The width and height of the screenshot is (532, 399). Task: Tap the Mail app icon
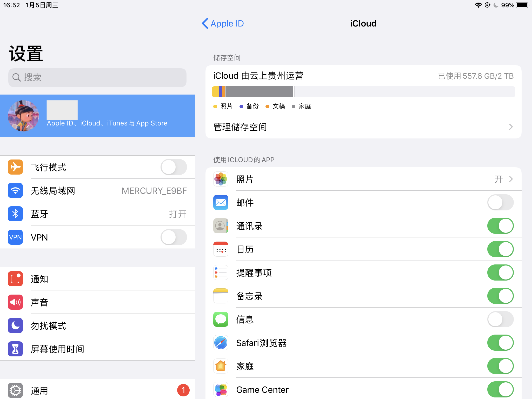click(221, 202)
